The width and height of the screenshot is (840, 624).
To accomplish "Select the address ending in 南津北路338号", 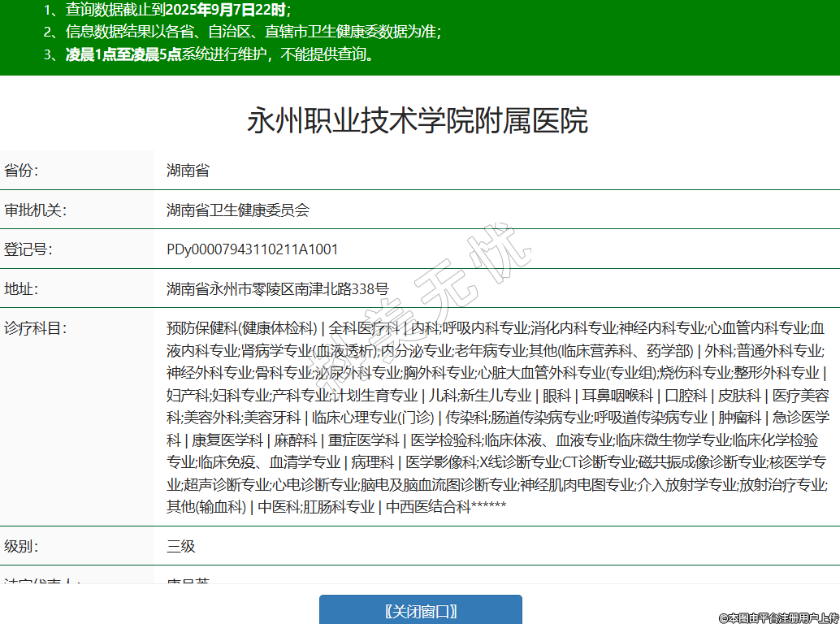I will 277,288.
